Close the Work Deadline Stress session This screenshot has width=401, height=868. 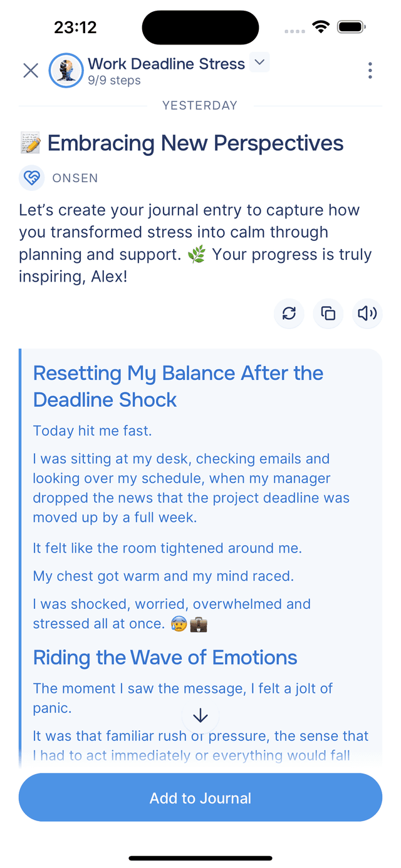31,71
